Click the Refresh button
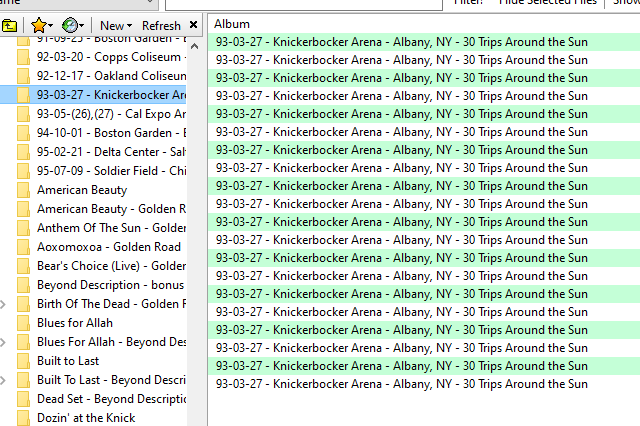This screenshot has width=640, height=426. click(161, 26)
